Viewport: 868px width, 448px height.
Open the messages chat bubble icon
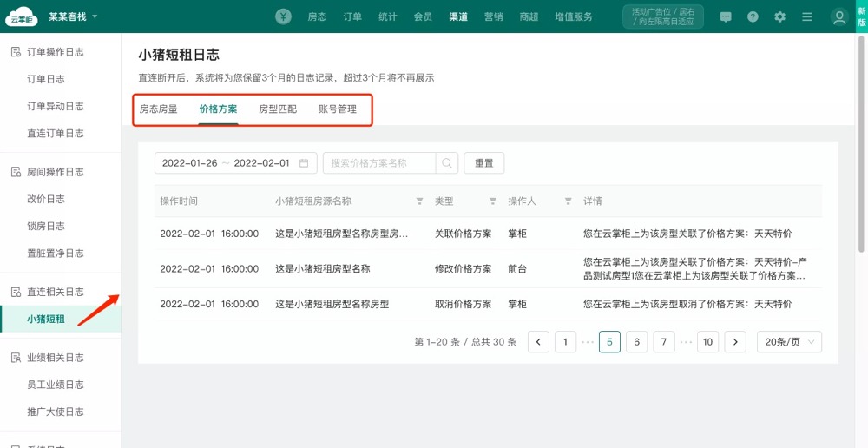[x=726, y=16]
